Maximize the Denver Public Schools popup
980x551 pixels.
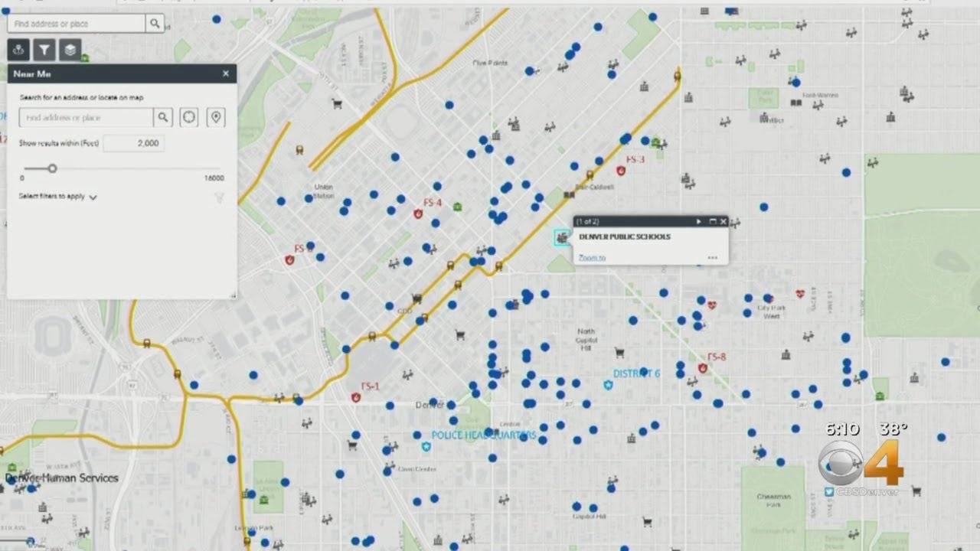[x=713, y=222]
